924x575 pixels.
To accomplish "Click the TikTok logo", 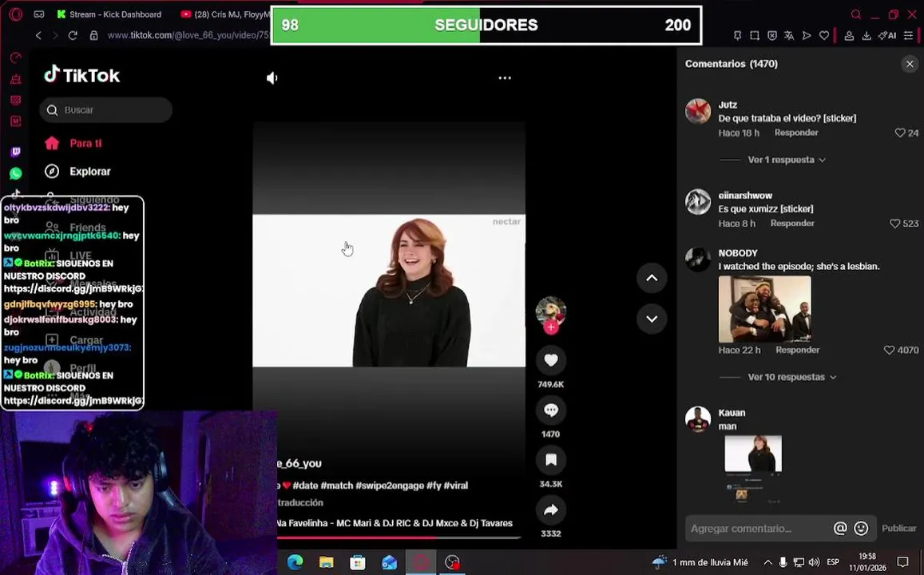I will tap(82, 75).
